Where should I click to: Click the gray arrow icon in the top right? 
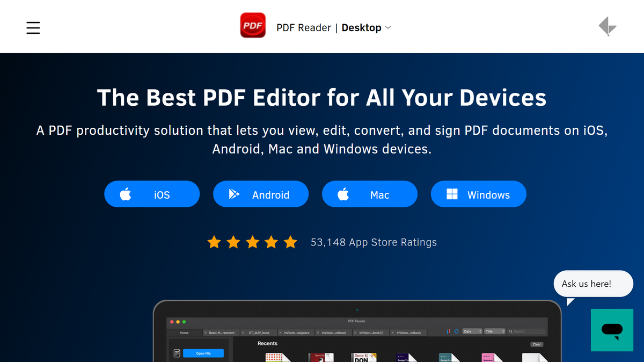click(x=607, y=25)
